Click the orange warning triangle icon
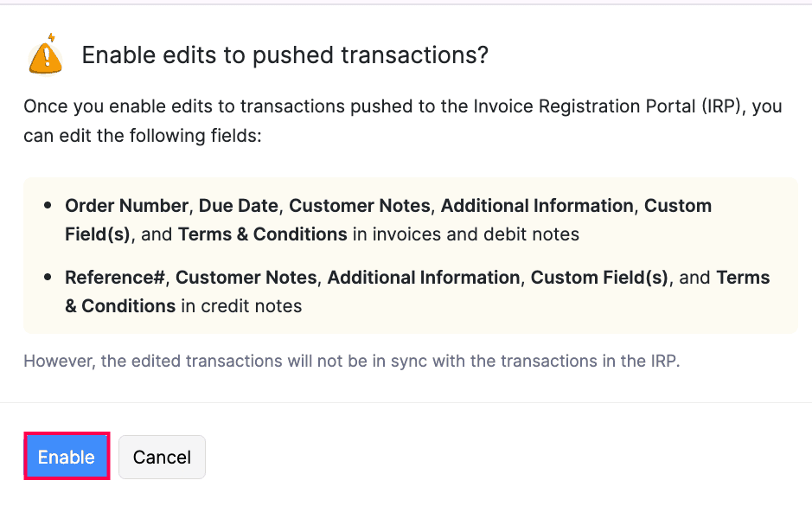The image size is (812, 506). (45, 54)
